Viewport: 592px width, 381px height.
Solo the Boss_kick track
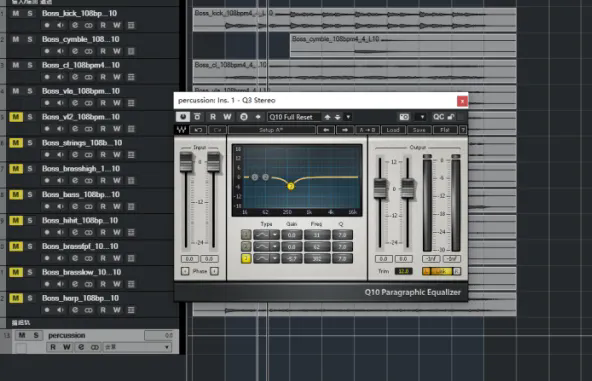[x=30, y=13]
